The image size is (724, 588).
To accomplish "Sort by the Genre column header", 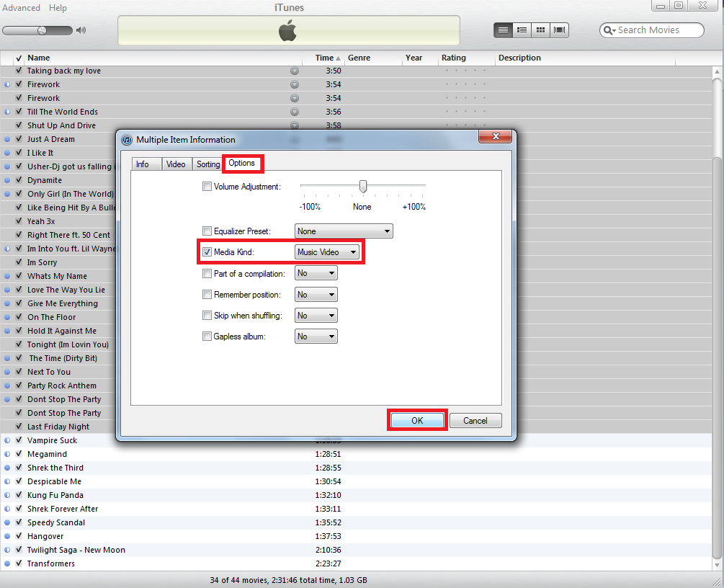I will point(372,58).
